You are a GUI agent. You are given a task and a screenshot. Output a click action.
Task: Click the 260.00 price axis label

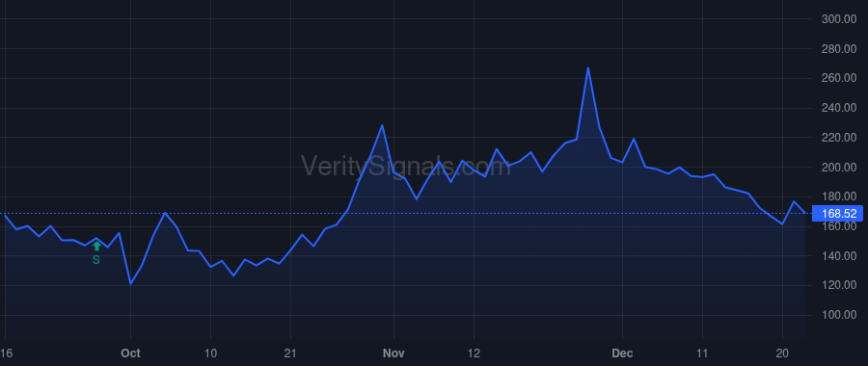(x=839, y=78)
